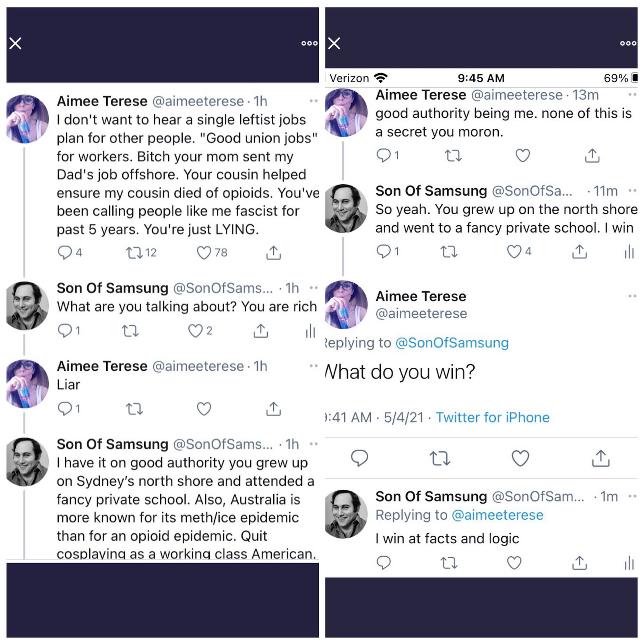Open more options on 'leftist jobs plan' tweet
This screenshot has width=644, height=644.
pyautogui.click(x=314, y=101)
